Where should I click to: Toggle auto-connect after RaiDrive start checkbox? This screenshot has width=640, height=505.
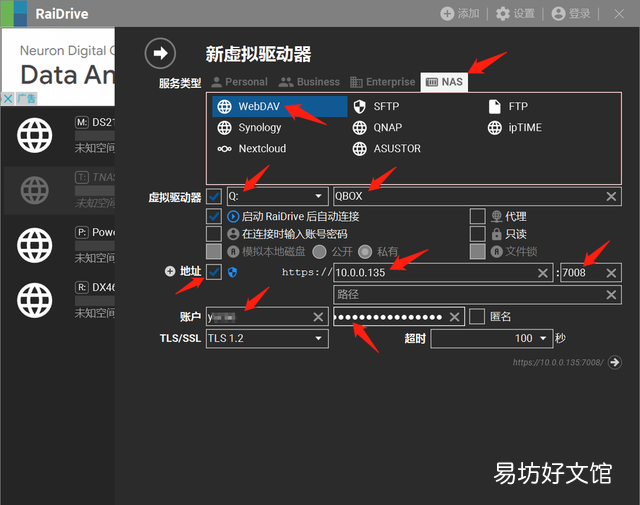pyautogui.click(x=214, y=216)
